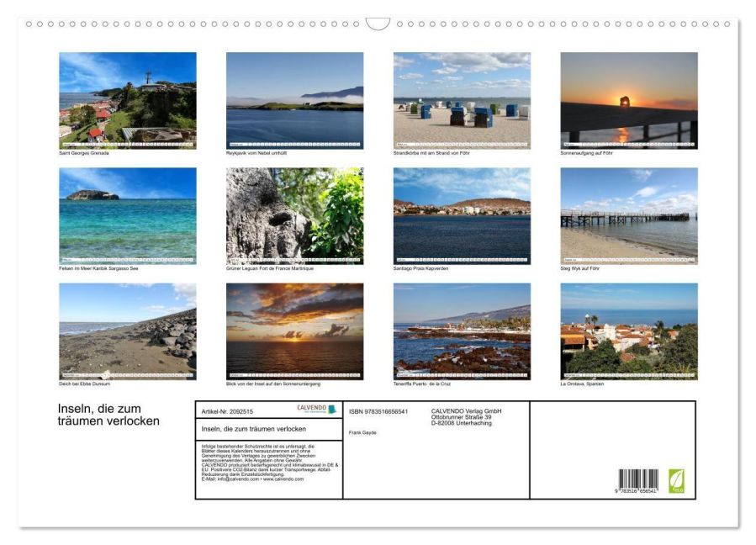This screenshot has width=756, height=545.
Task: Click the calendar hanger notch at top center
Action: [x=378, y=24]
